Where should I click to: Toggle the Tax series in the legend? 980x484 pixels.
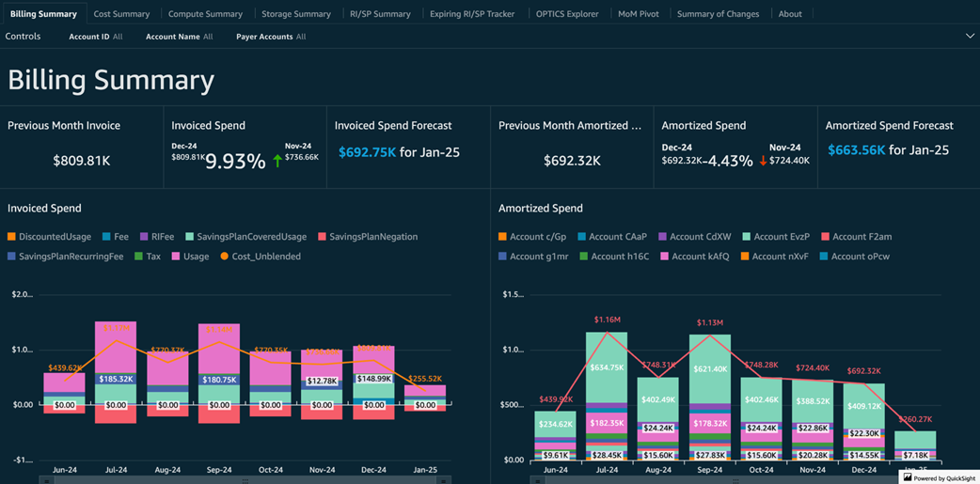[152, 256]
